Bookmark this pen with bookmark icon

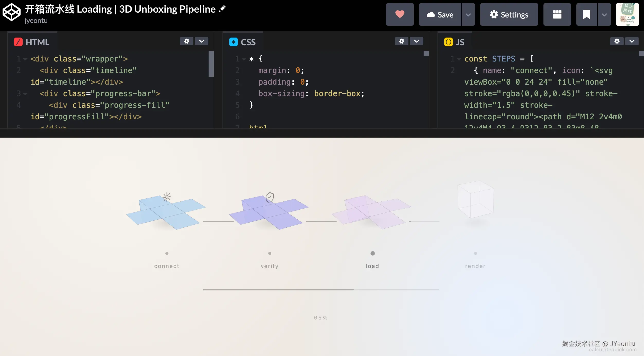(586, 14)
